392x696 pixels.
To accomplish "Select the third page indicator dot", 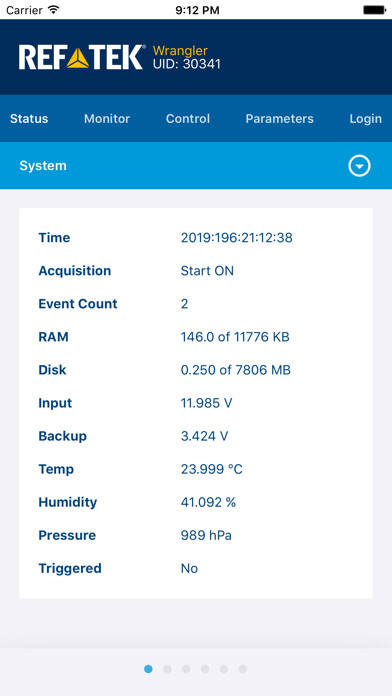I will point(186,669).
